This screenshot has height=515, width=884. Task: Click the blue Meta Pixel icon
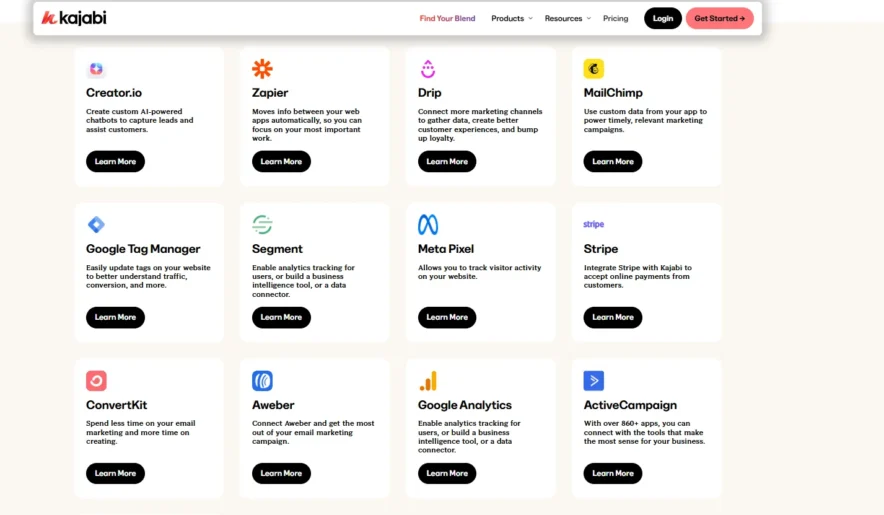tap(428, 225)
